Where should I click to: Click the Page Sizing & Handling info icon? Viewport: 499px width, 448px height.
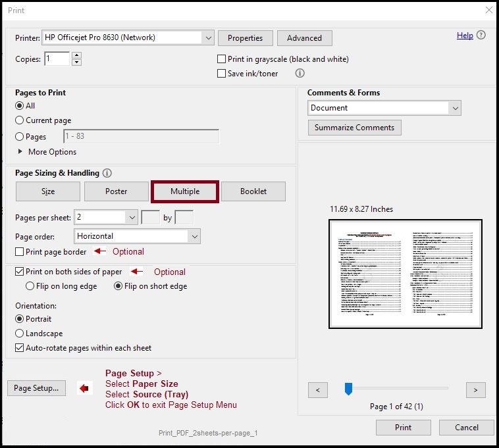pos(107,173)
